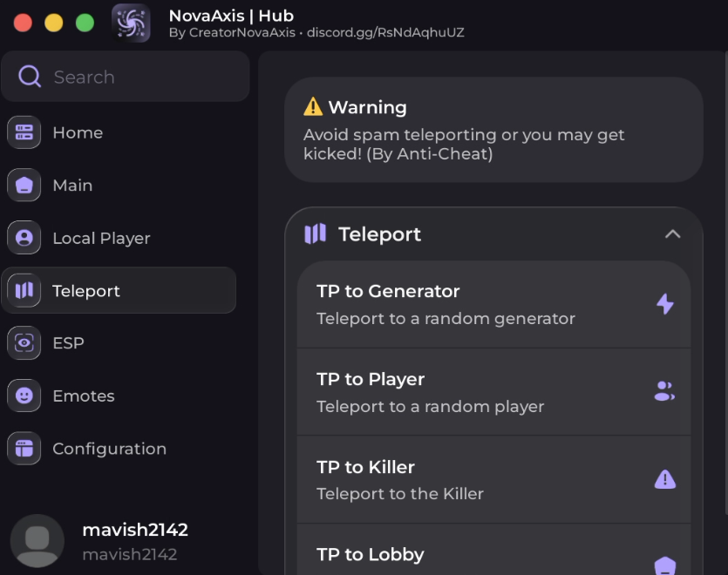Click the macOS green maximize button
Screen dimensions: 728x575
(x=85, y=23)
